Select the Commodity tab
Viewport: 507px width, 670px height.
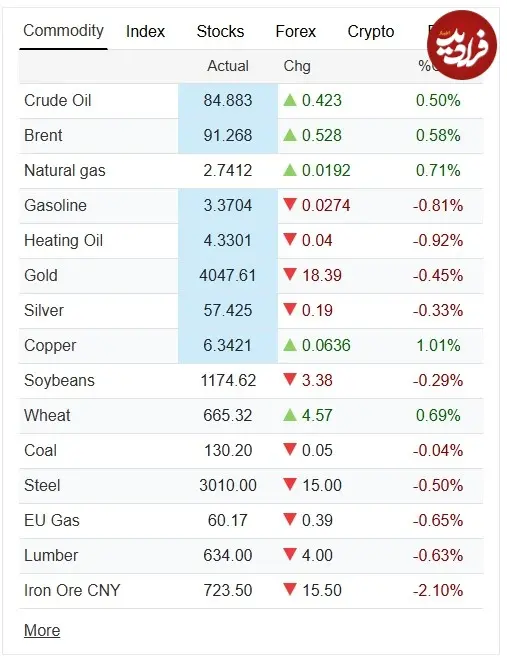tap(64, 31)
